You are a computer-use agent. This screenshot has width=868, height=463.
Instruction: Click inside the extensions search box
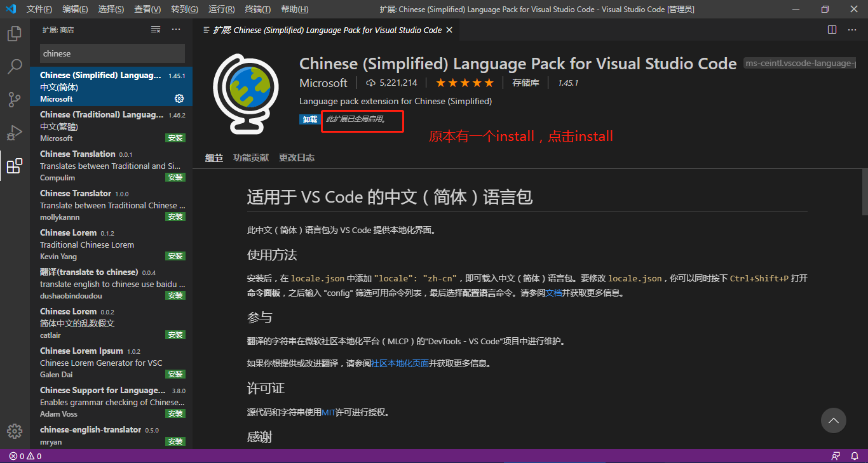click(112, 53)
